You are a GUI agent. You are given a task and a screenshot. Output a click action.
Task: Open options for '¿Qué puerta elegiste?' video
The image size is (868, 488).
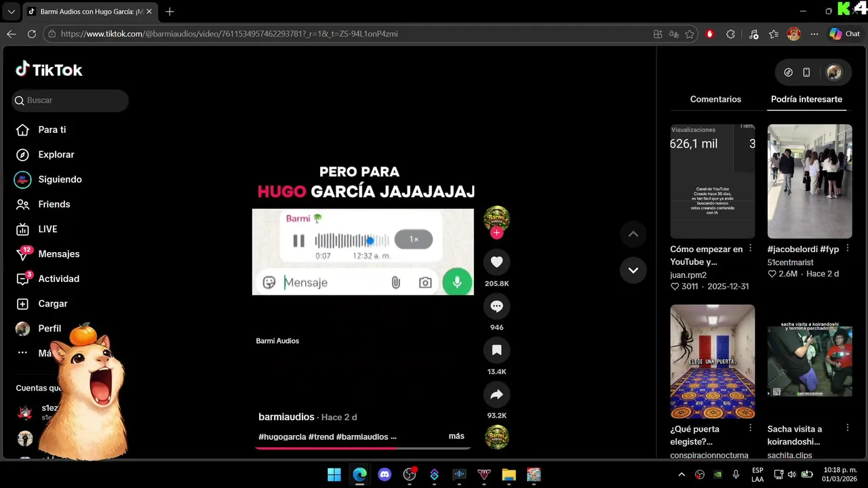[x=750, y=428]
